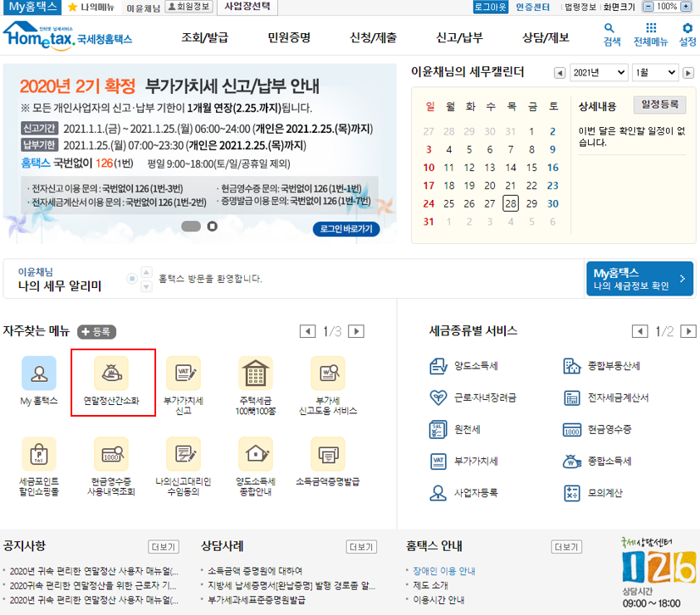This screenshot has width=700, height=615.
Task: Toggle the 세무 알리미 round button
Action: pos(132,279)
